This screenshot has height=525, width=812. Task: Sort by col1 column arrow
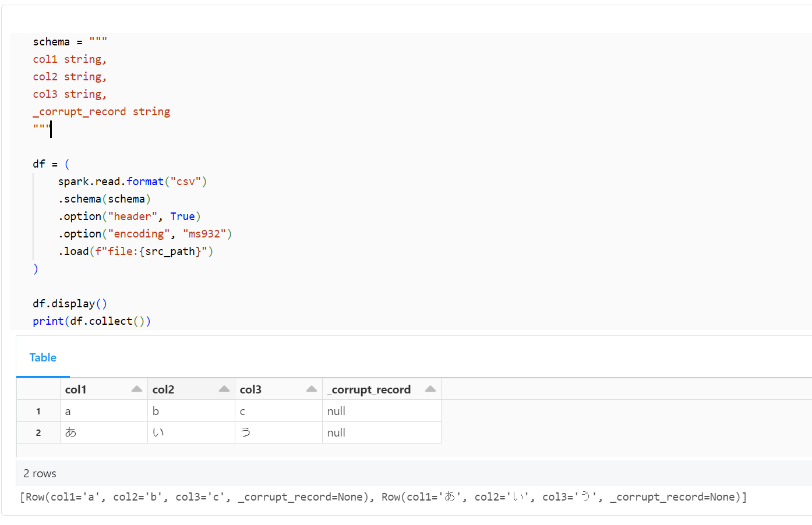[137, 389]
